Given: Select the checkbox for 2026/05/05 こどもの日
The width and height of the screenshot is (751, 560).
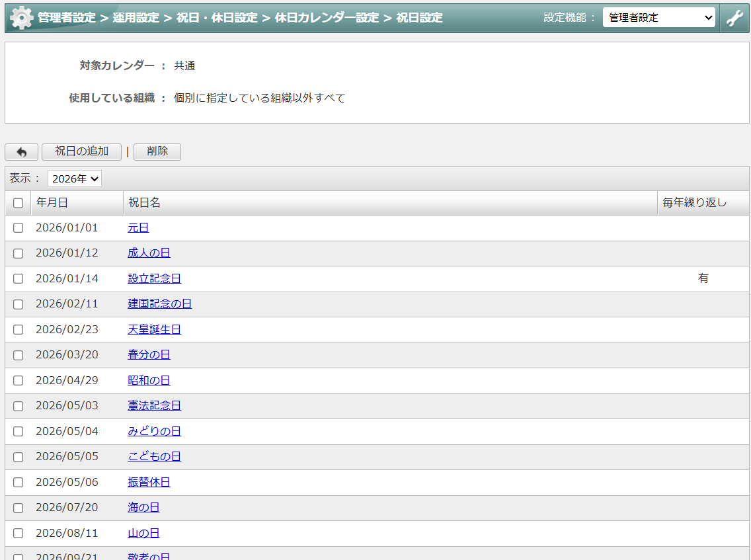Looking at the screenshot, I should point(18,456).
